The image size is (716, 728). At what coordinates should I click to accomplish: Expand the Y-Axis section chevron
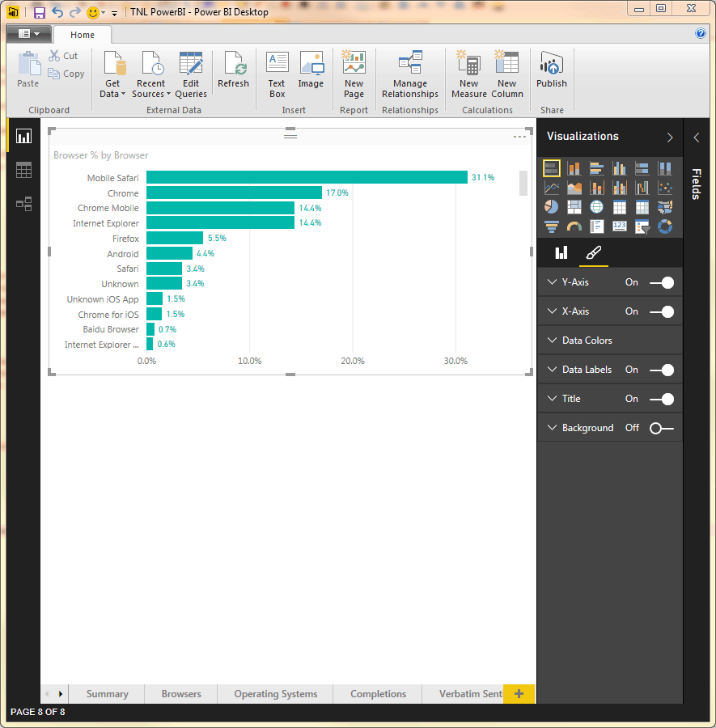pyautogui.click(x=552, y=281)
